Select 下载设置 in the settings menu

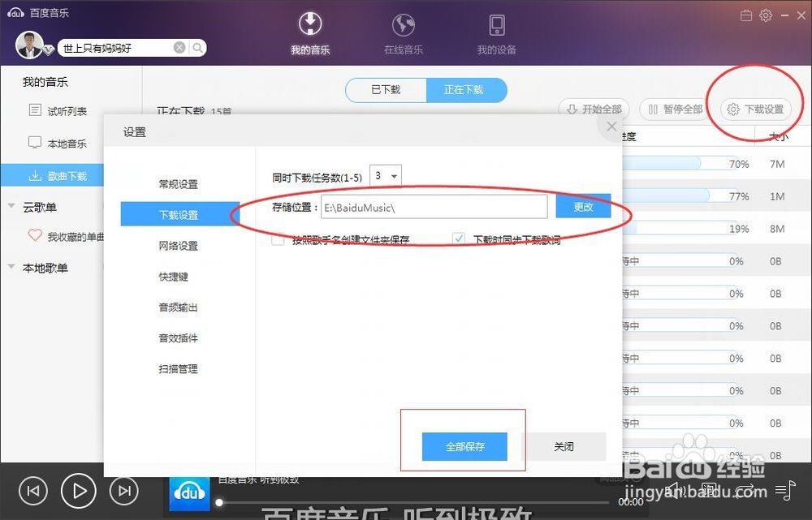(179, 214)
